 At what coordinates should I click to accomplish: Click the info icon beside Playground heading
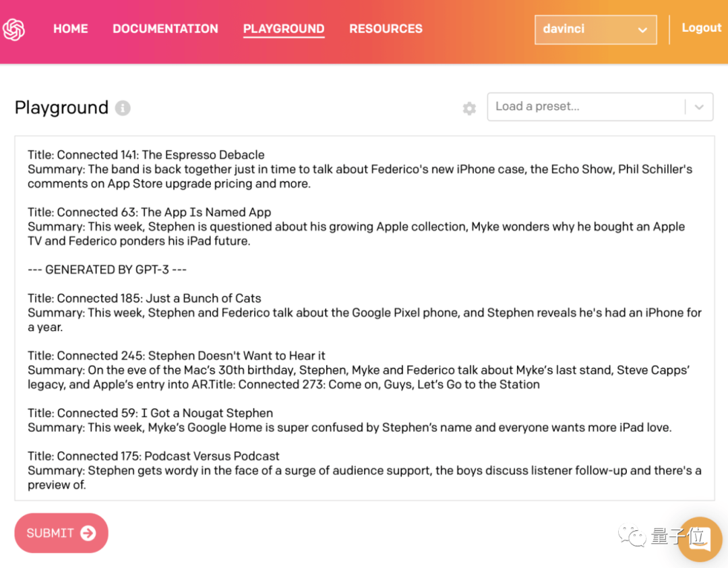point(122,108)
